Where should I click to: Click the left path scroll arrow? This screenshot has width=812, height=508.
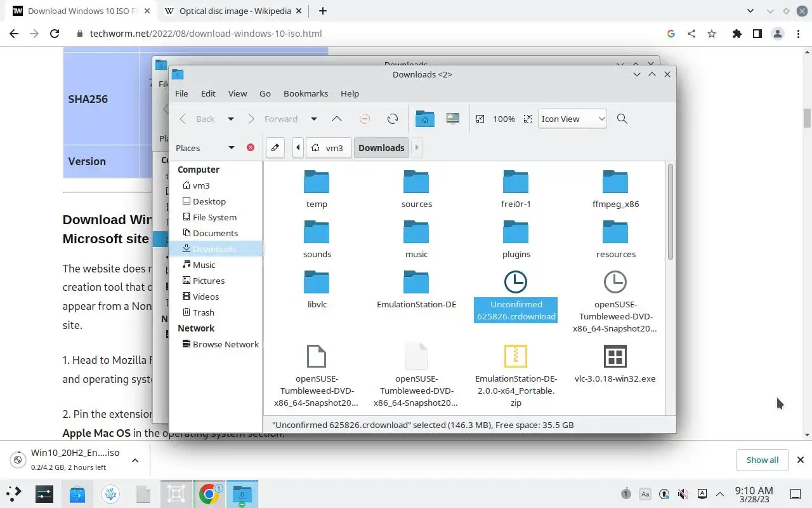[298, 148]
